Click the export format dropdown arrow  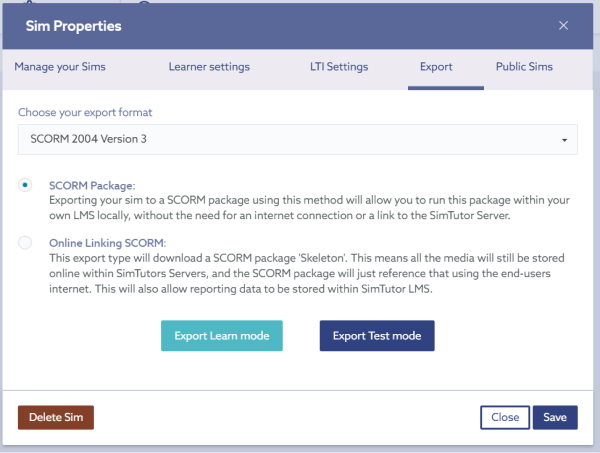[564, 140]
